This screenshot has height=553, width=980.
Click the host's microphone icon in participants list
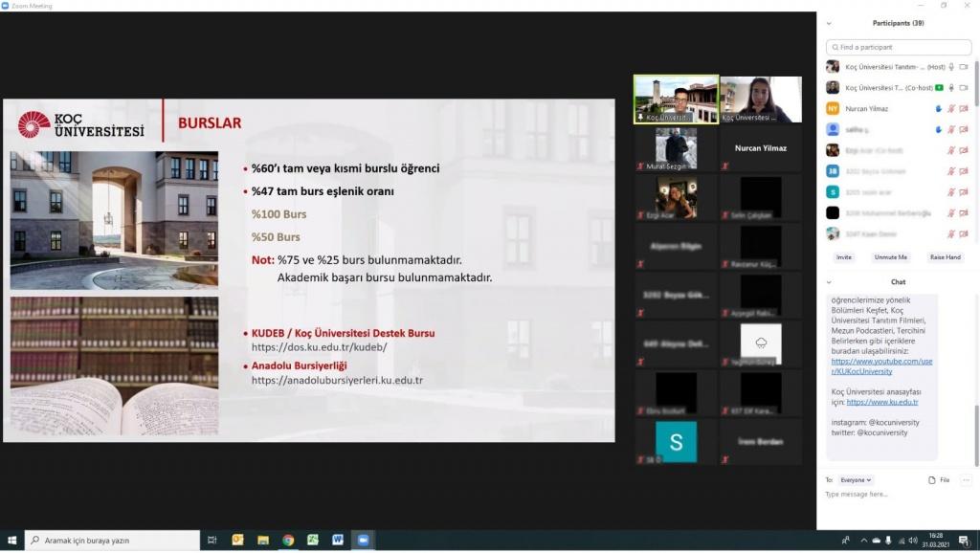coord(951,67)
